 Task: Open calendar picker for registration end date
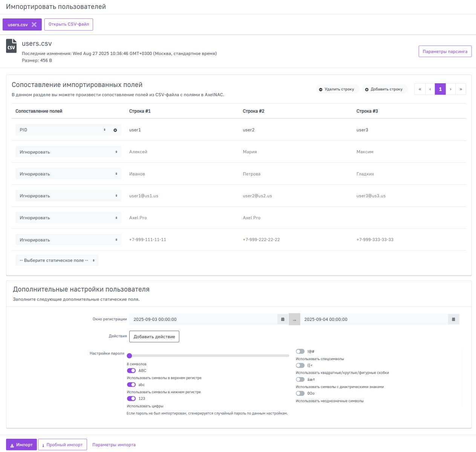pos(453,319)
